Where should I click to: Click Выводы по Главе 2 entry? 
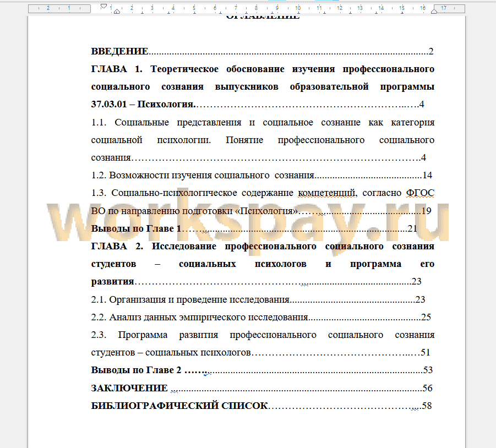click(x=262, y=370)
